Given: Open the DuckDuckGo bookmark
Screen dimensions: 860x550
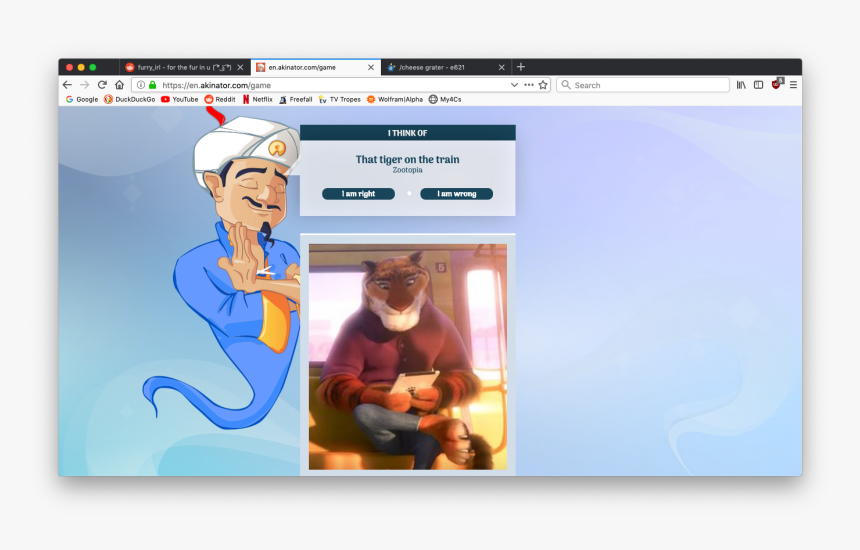Looking at the screenshot, I should tap(129, 99).
